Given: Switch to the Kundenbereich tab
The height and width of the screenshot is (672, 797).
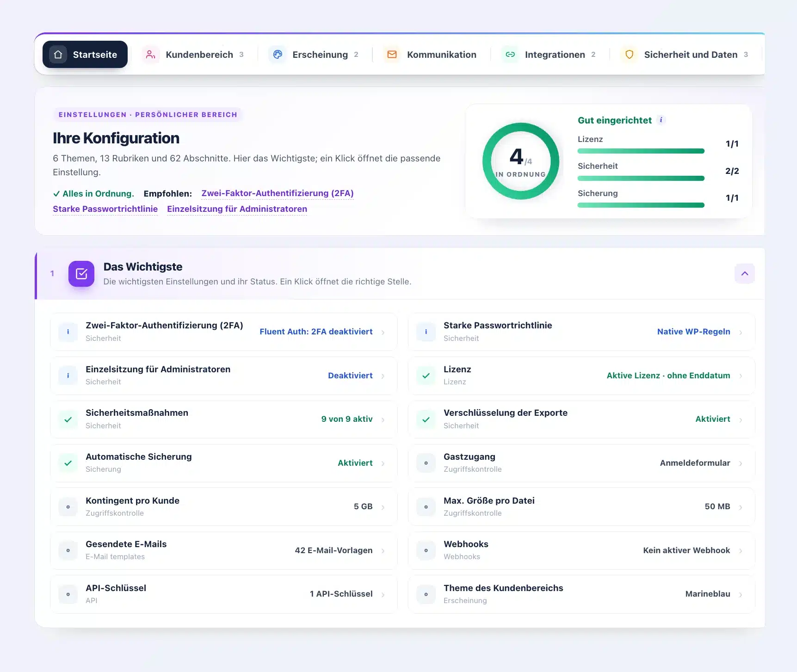Looking at the screenshot, I should [x=193, y=55].
